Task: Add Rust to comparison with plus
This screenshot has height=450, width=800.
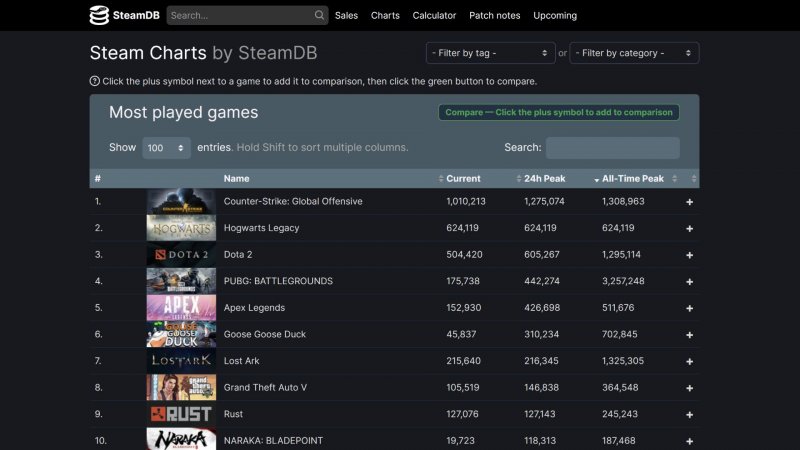Action: (x=689, y=414)
